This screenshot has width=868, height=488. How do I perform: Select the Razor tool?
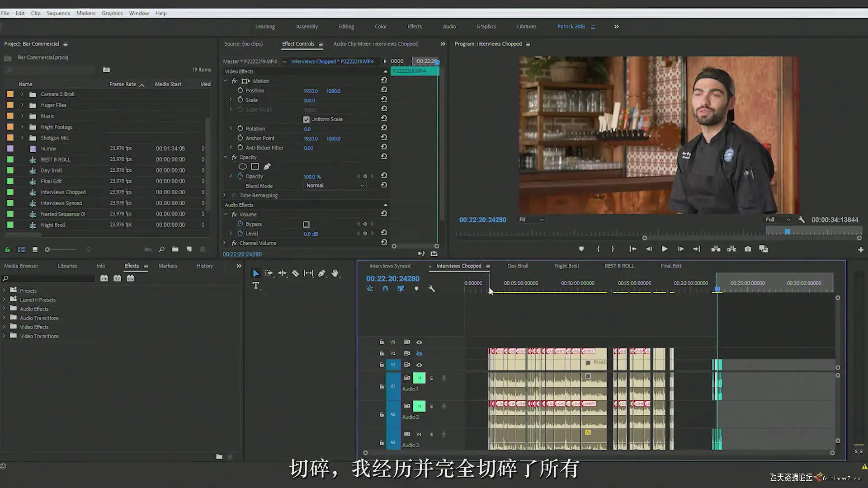(295, 273)
